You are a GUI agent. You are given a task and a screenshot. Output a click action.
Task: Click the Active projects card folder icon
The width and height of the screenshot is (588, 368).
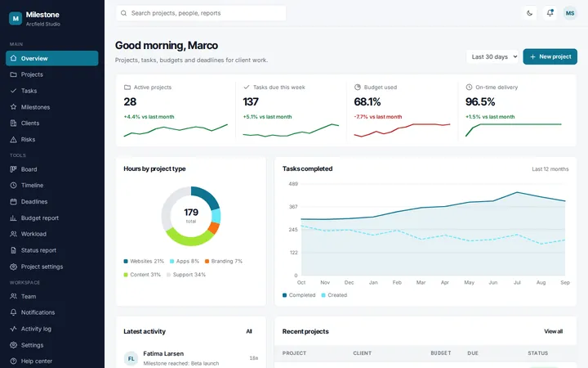click(127, 88)
